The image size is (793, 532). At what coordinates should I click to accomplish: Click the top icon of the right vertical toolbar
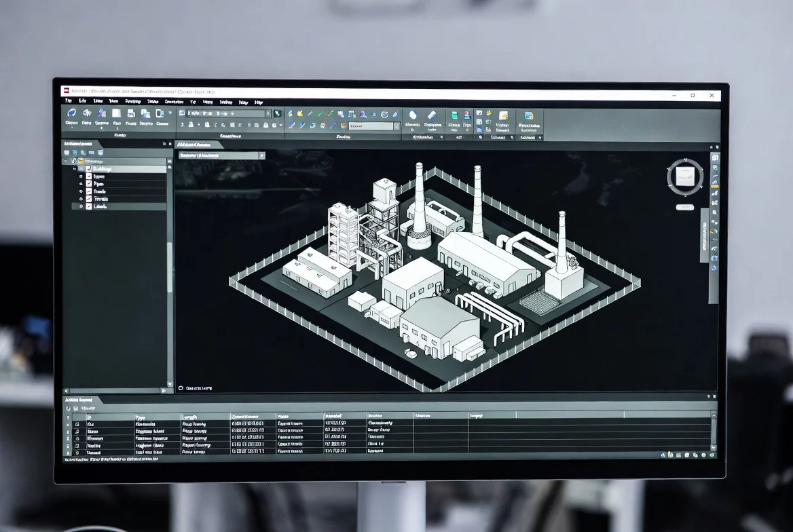pos(715,158)
